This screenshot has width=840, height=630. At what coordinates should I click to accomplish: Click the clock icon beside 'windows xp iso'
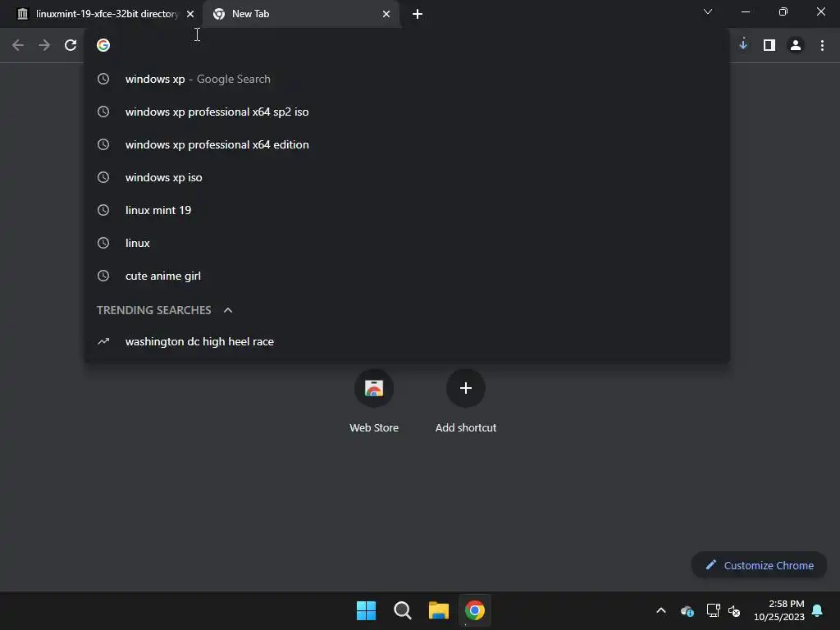103,177
